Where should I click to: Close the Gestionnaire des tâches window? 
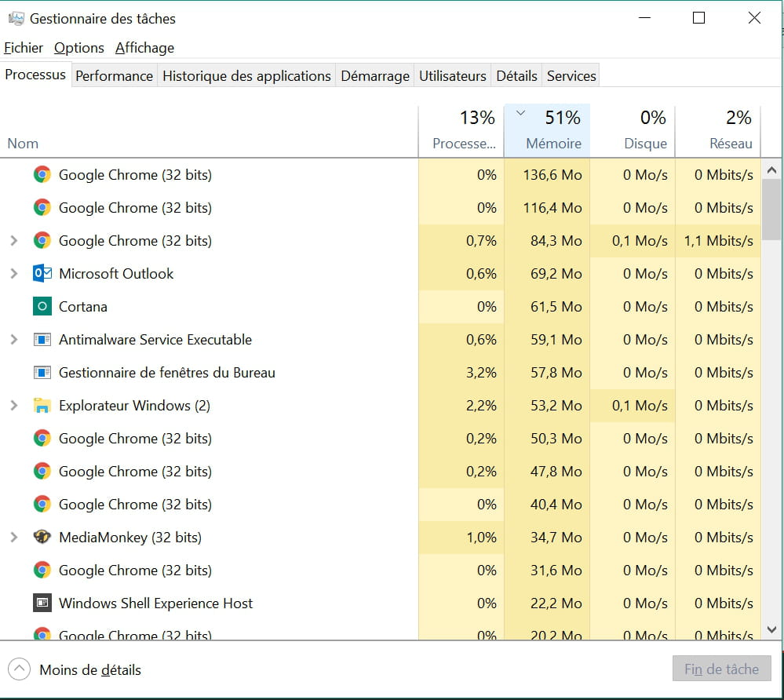coord(754,18)
